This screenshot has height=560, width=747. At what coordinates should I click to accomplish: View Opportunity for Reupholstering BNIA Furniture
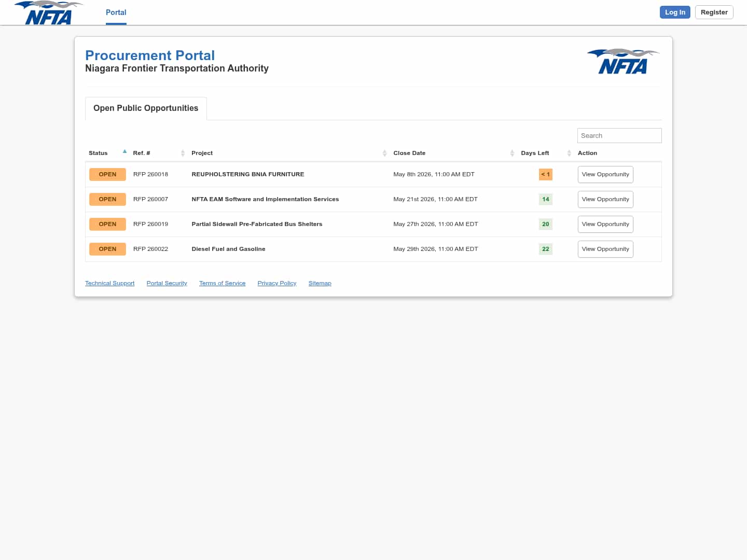pos(605,175)
